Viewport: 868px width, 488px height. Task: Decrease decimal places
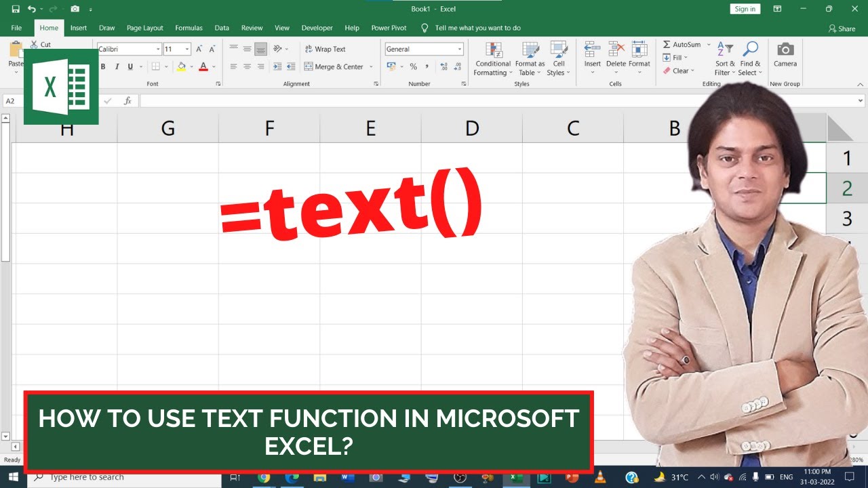pyautogui.click(x=458, y=66)
